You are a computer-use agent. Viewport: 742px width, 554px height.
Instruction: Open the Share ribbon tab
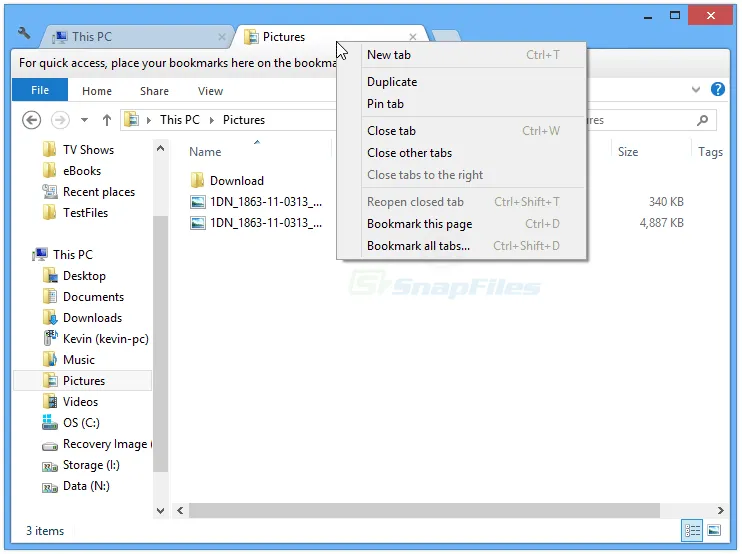click(154, 91)
